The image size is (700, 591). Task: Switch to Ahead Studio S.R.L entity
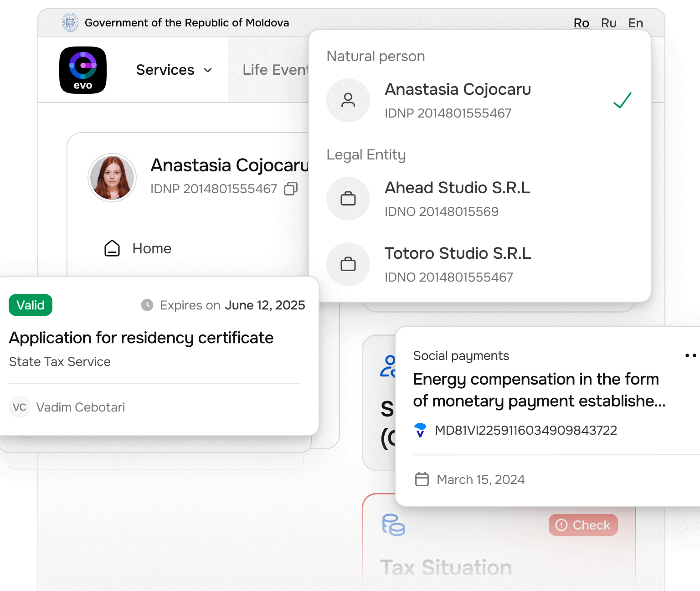coord(458,199)
